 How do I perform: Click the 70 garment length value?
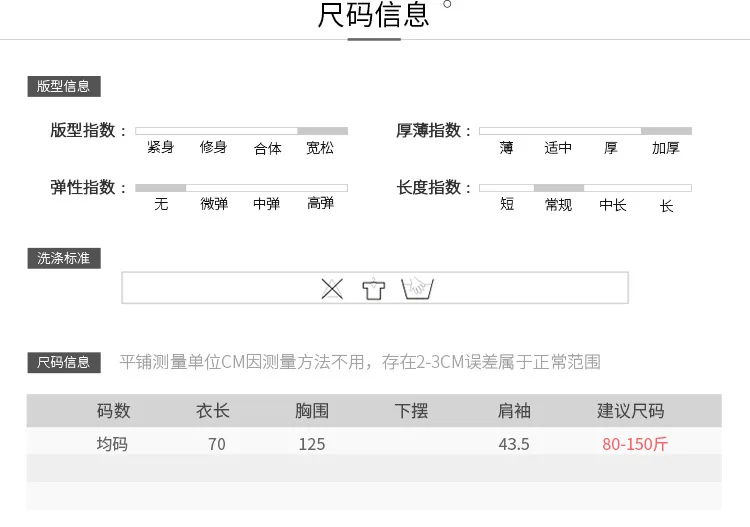(217, 444)
